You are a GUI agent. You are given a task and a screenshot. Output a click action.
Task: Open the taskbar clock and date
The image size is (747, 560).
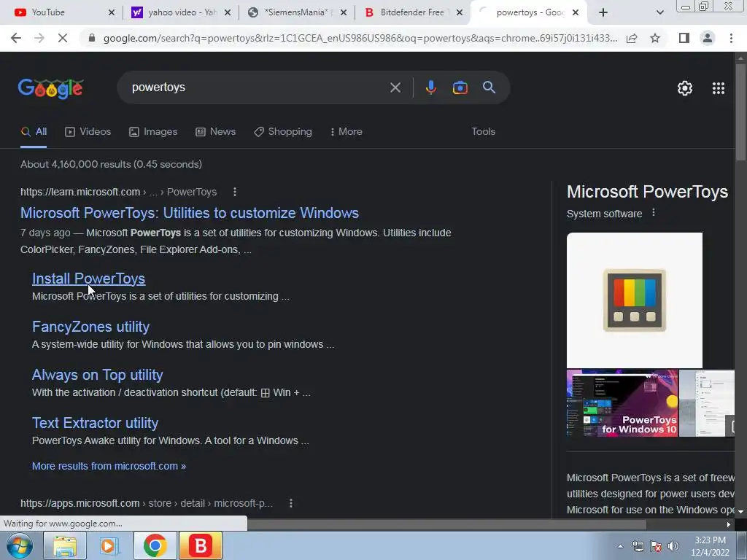(x=711, y=546)
